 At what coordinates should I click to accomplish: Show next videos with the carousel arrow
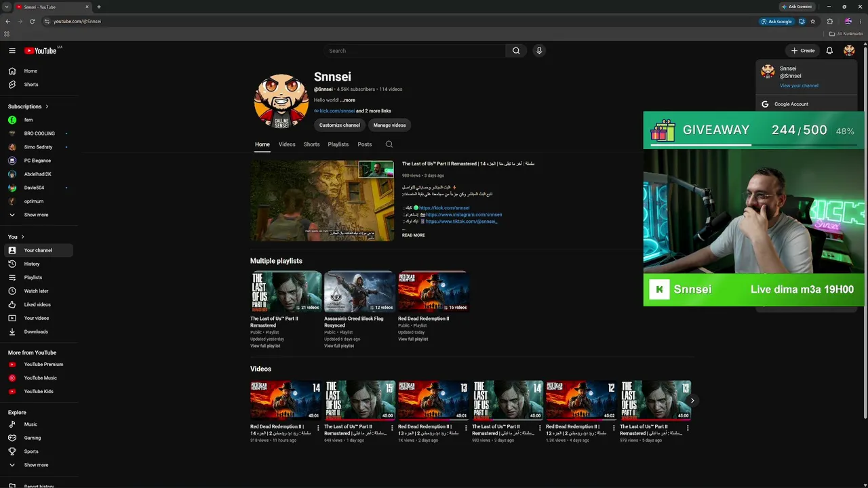point(692,401)
